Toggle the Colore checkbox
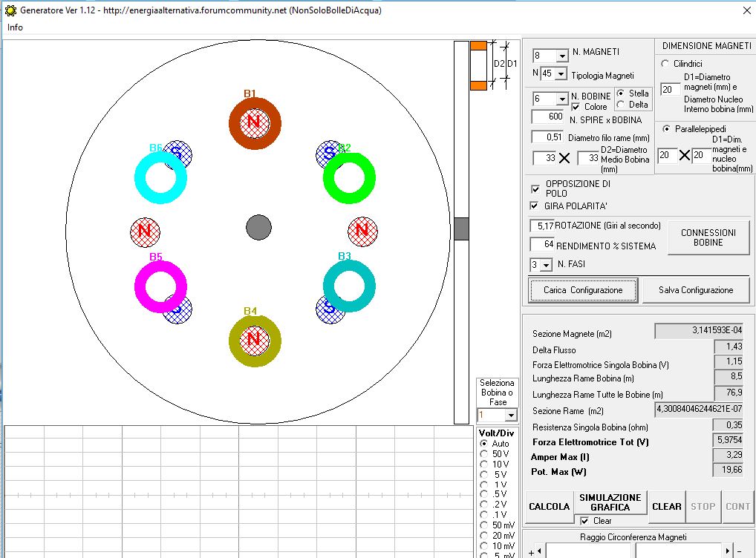Screen dimensions: 756x558 576,107
